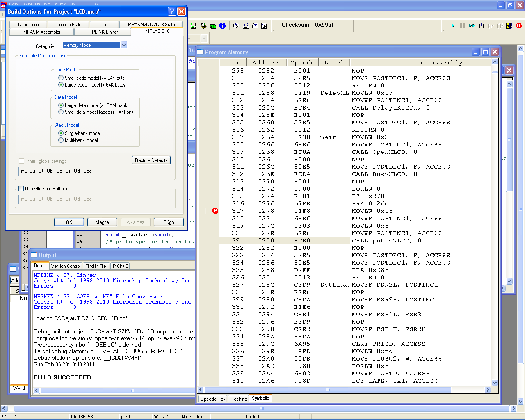Click the Step Into icon
This screenshot has height=420, width=525.
coord(481,25)
